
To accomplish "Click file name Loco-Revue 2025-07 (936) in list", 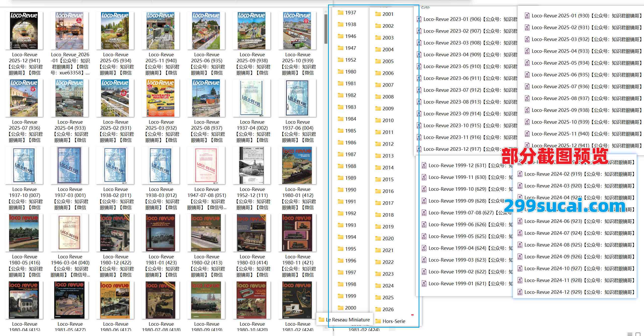I will (560, 87).
